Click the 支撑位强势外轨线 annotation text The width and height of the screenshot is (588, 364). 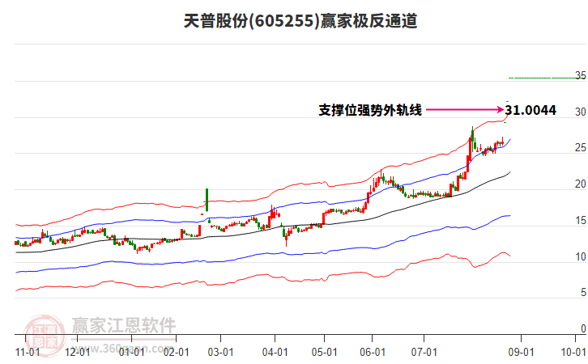[x=370, y=110]
